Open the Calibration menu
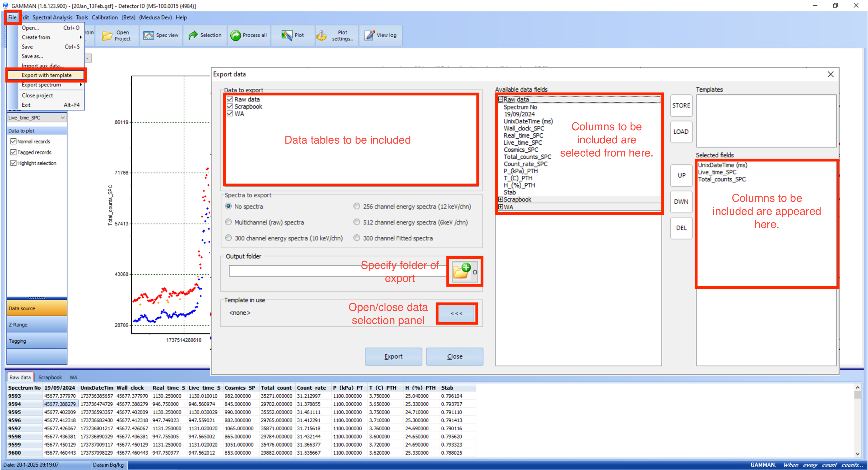The image size is (868, 470). point(104,17)
